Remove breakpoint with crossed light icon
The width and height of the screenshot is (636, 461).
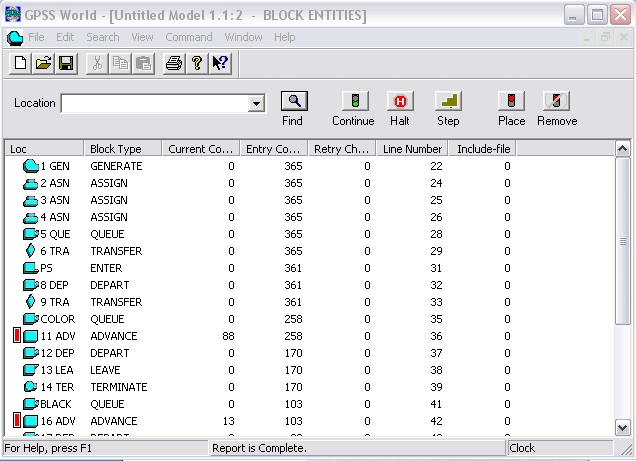tap(556, 101)
